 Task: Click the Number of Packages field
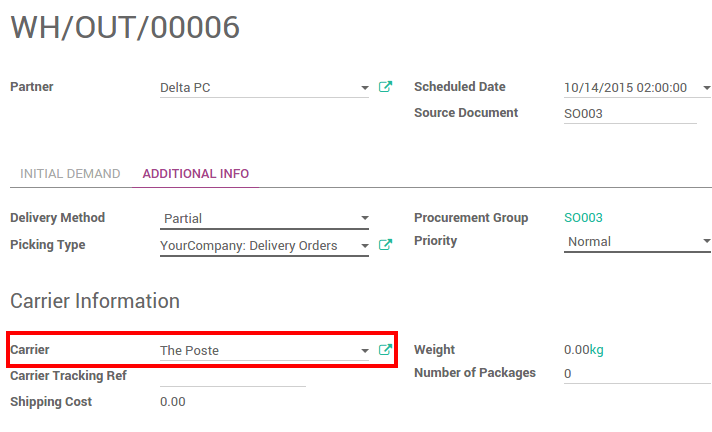(x=638, y=373)
